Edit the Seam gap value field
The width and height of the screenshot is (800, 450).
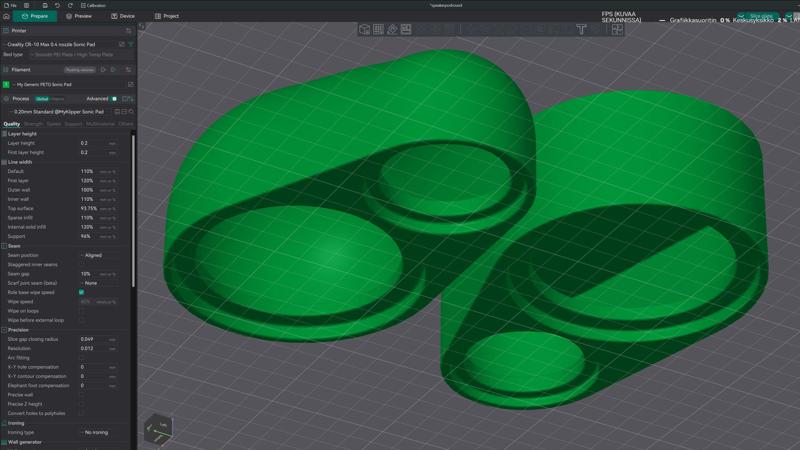pyautogui.click(x=98, y=274)
